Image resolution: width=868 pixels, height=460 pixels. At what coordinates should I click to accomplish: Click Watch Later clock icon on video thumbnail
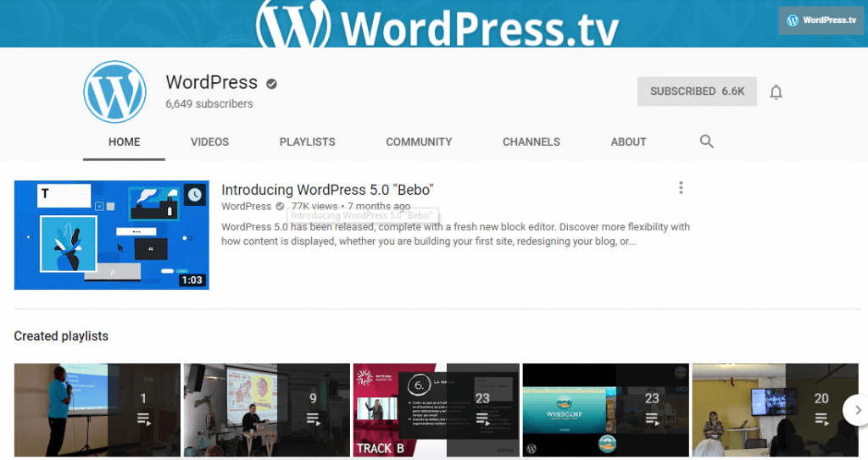195,195
